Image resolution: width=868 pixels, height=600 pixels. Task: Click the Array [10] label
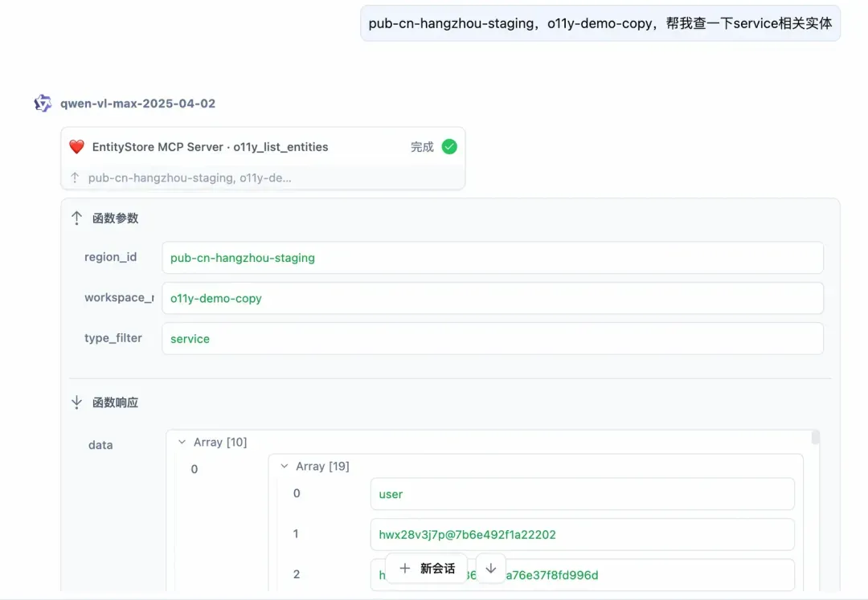[x=220, y=442]
